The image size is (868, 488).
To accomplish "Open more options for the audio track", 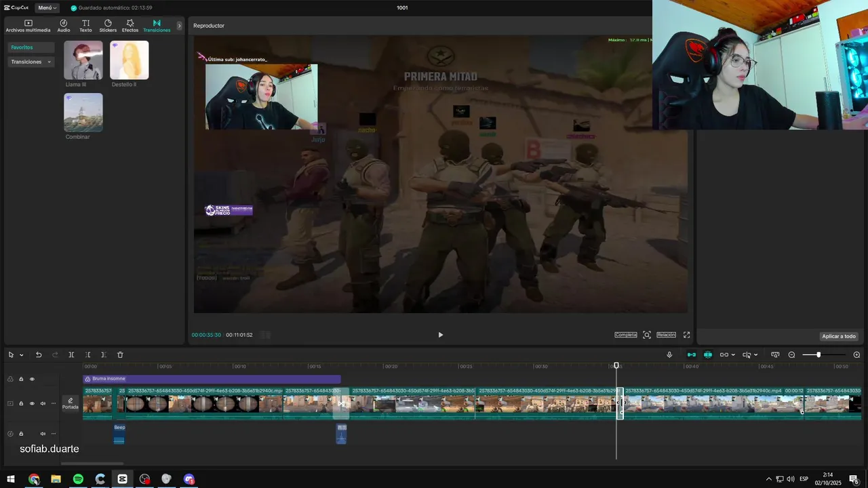I will (54, 434).
